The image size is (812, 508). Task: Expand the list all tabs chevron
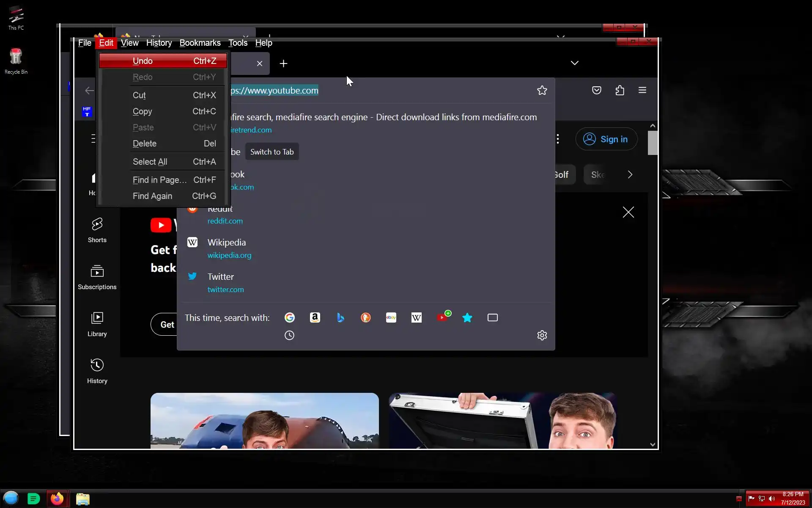pos(574,63)
